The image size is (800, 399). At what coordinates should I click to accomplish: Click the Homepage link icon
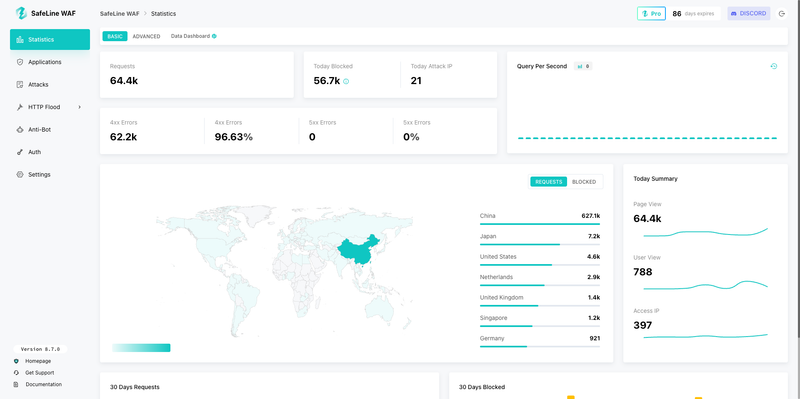point(16,361)
